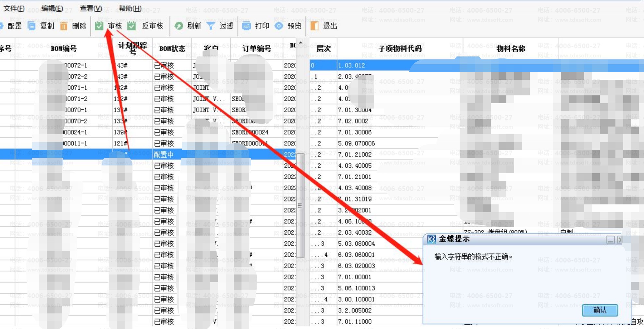Select material code 5.06.100013
644x329 pixels.
point(356,288)
